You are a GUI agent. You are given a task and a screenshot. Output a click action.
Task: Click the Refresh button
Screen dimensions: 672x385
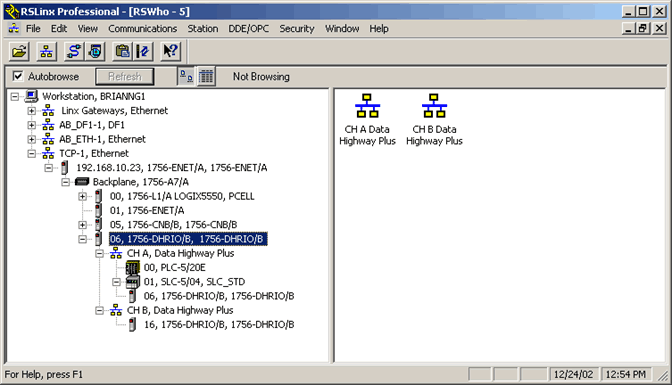tap(125, 77)
